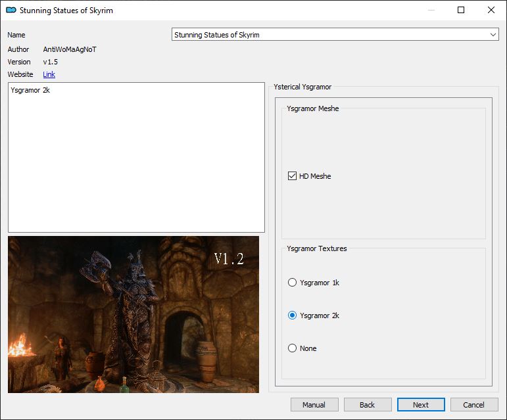Select the Ysgramor 1k texture option
This screenshot has width=507, height=420.
pos(292,283)
